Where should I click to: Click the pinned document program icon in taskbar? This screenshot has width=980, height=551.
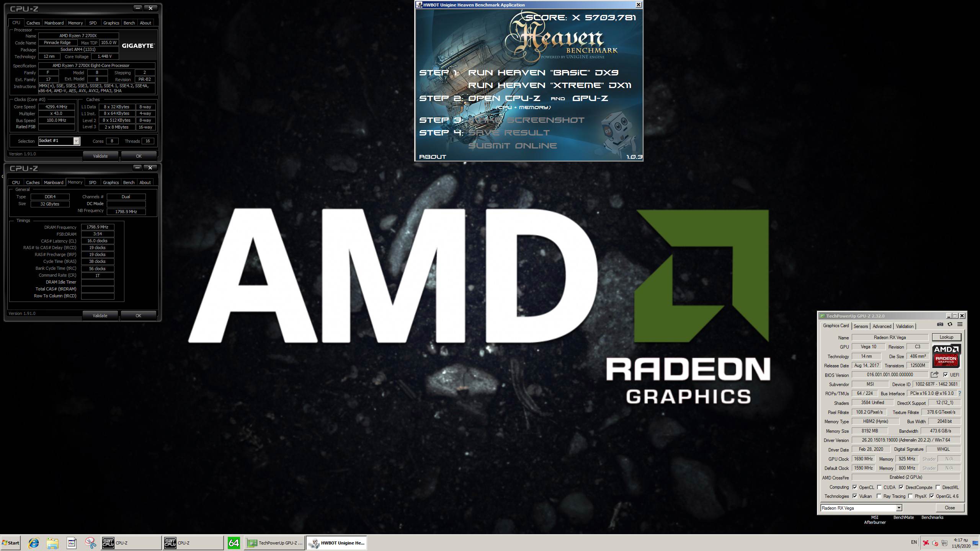point(72,543)
